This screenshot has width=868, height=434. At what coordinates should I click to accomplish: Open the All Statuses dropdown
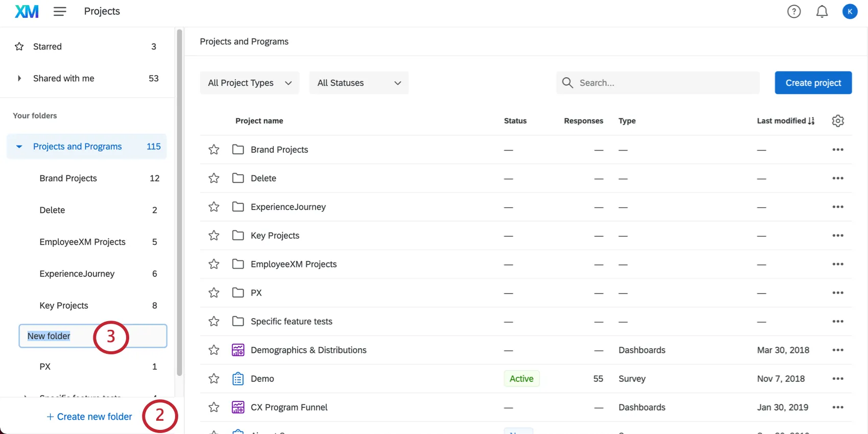coord(358,83)
